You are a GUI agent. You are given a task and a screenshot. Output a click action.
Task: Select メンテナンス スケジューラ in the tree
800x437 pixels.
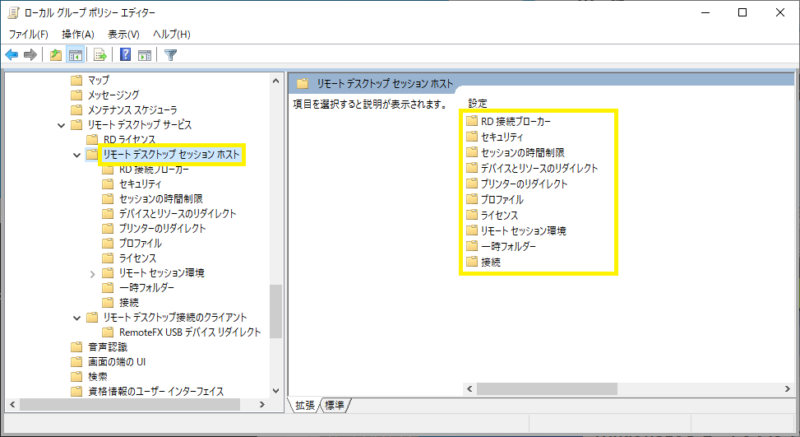(132, 110)
